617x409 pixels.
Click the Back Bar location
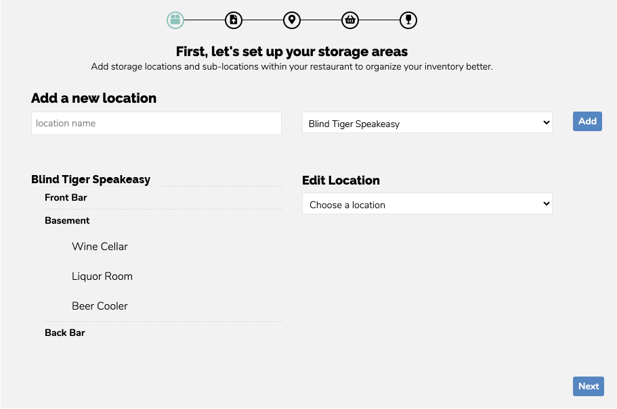coord(65,333)
